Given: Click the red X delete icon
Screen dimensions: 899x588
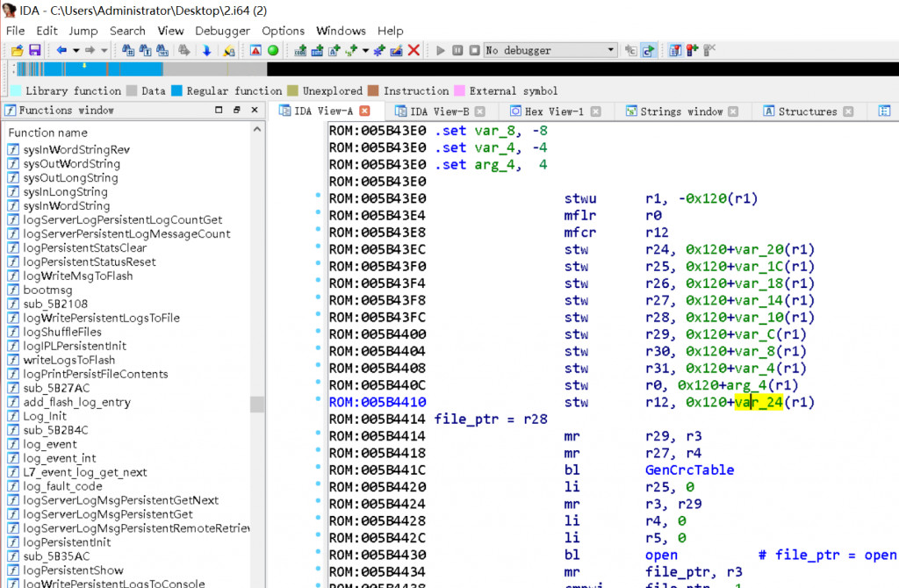Looking at the screenshot, I should (414, 51).
